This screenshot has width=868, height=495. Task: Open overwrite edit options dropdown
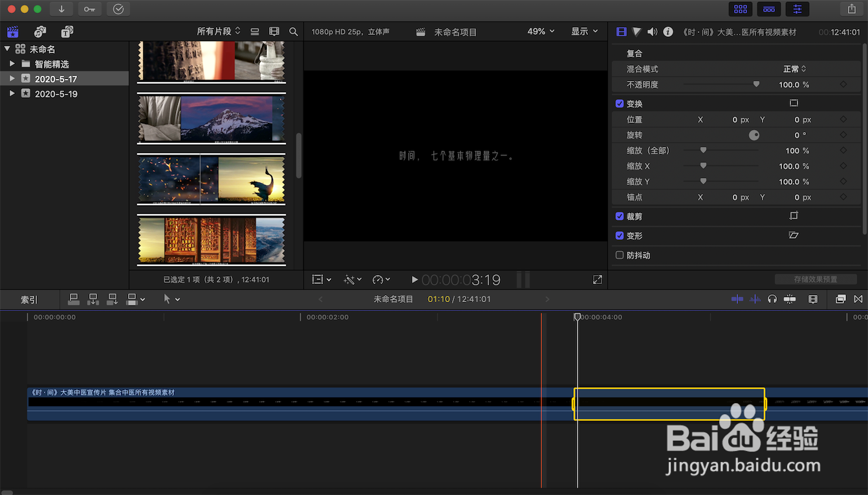(x=136, y=299)
